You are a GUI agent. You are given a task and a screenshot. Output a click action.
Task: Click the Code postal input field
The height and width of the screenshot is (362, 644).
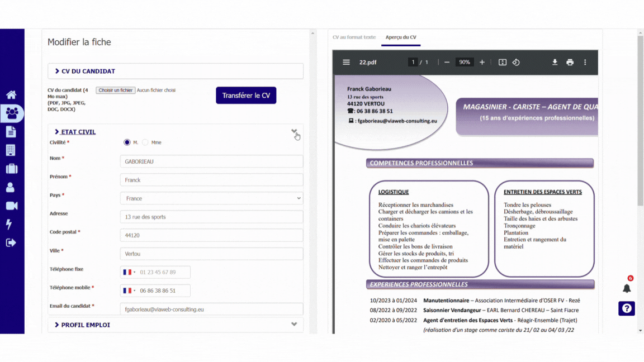pyautogui.click(x=211, y=235)
